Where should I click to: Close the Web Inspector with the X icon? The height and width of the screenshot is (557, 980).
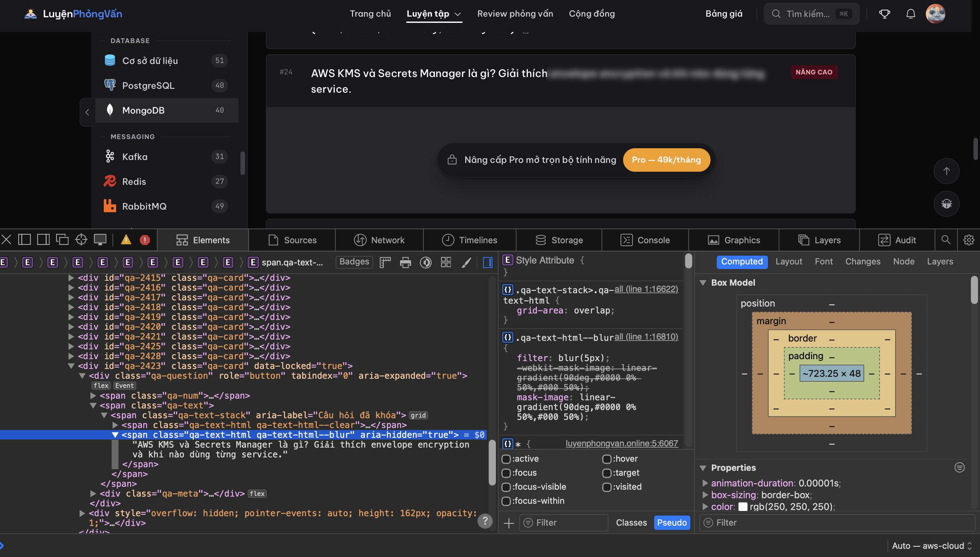(7, 240)
